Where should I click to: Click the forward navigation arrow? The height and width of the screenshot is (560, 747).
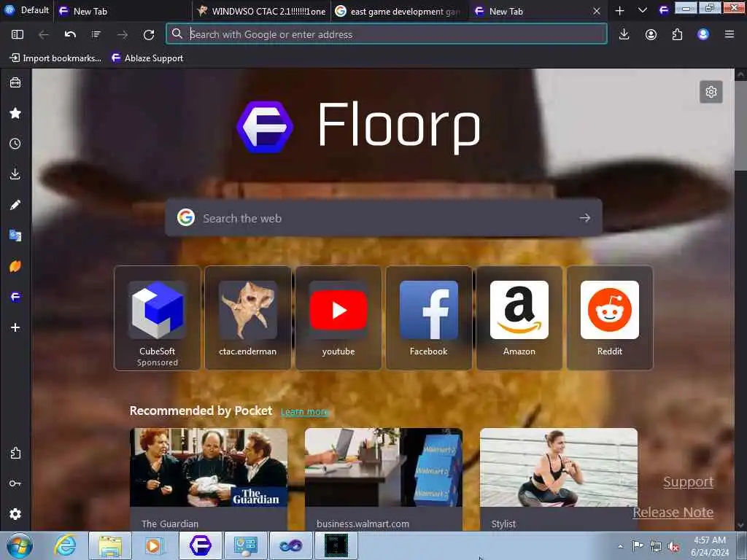(123, 34)
